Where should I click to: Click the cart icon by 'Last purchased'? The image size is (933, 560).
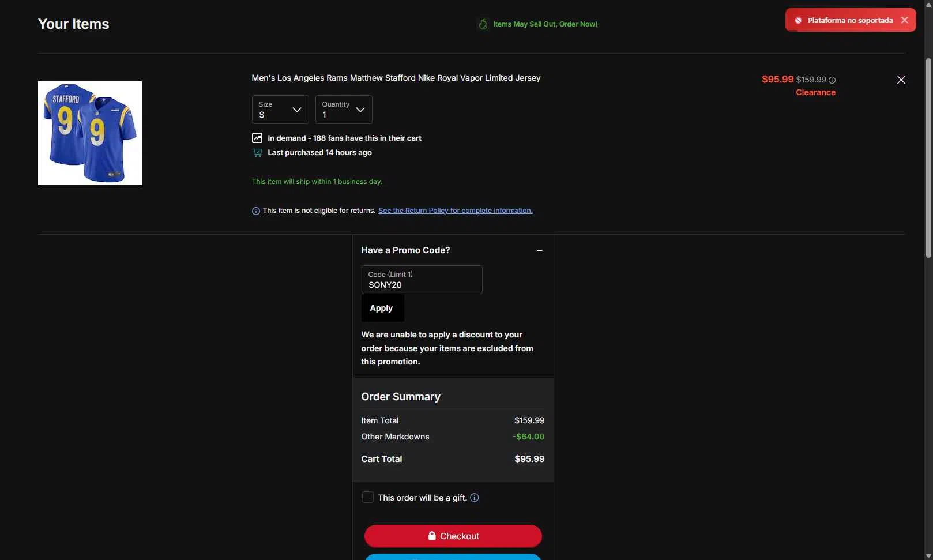point(257,152)
